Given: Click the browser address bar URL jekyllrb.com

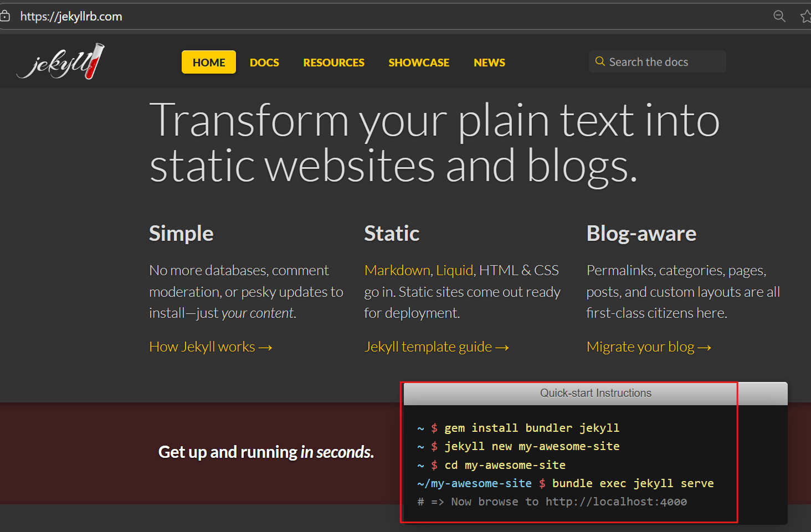Looking at the screenshot, I should (71, 17).
